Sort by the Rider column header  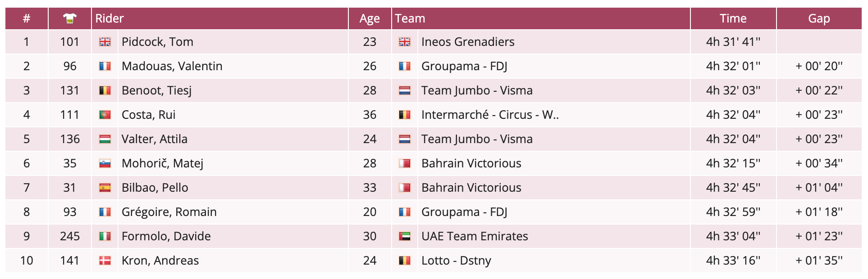click(110, 18)
